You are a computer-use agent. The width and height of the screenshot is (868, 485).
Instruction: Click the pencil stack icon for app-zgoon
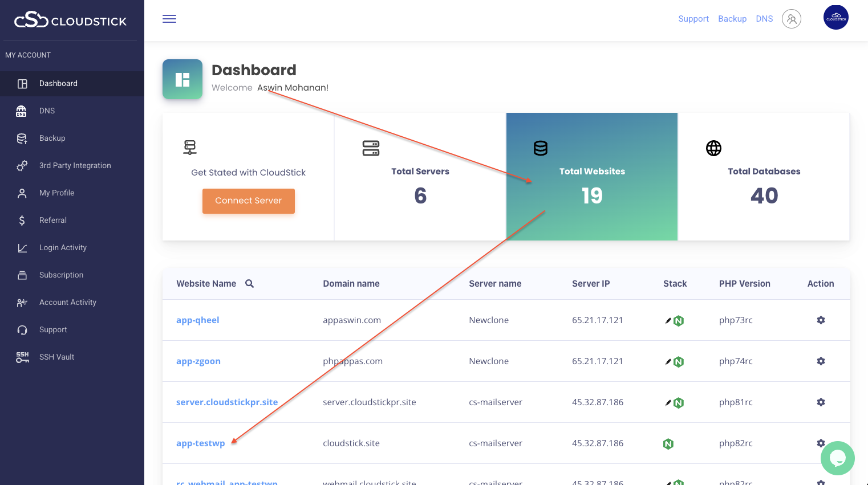pos(668,361)
